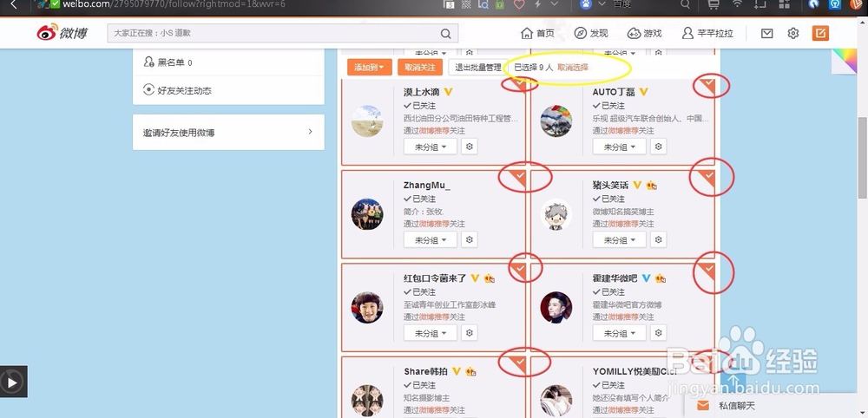868x418 pixels.
Task: Click the orange compose post icon
Action: click(820, 33)
